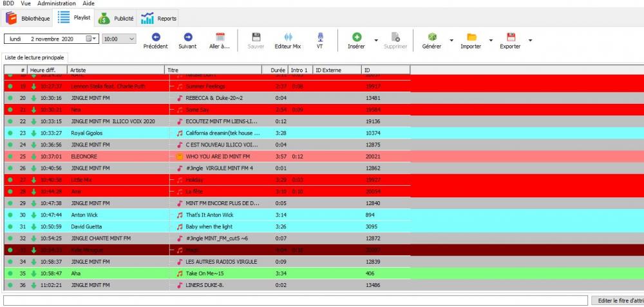Select the #Jingle VIRGULE MINT FM 4 title

[220, 168]
